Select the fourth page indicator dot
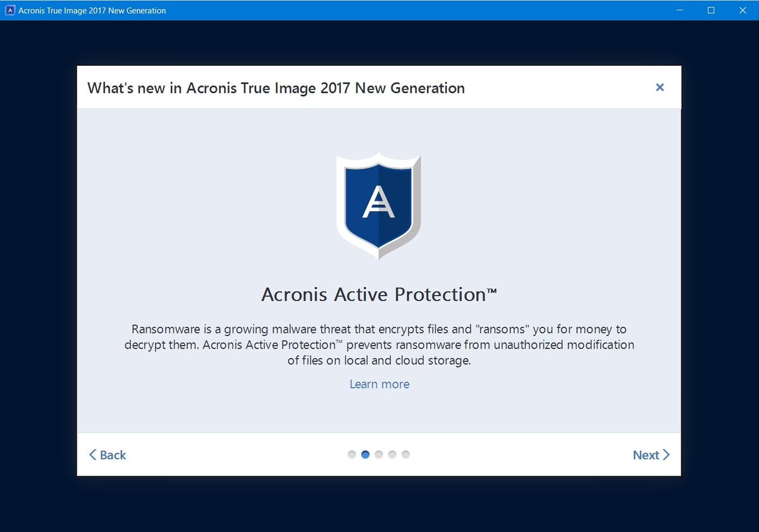759x532 pixels. coord(392,454)
